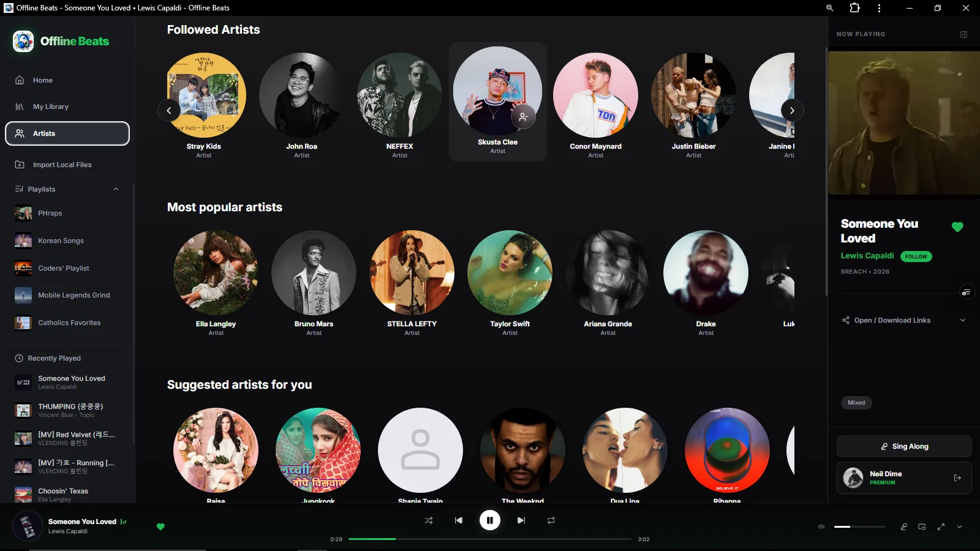Open The Weeknd suggested artist
This screenshot has height=551, width=980.
pyautogui.click(x=522, y=455)
